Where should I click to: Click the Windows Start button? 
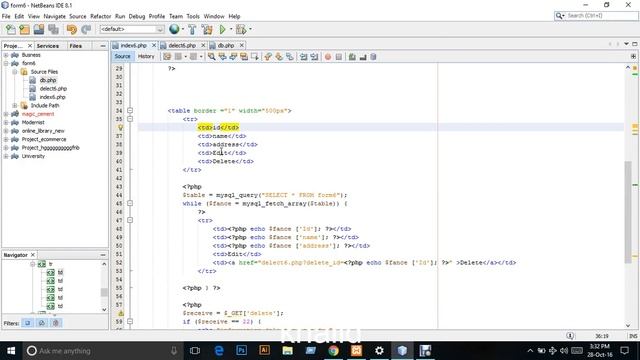11,351
